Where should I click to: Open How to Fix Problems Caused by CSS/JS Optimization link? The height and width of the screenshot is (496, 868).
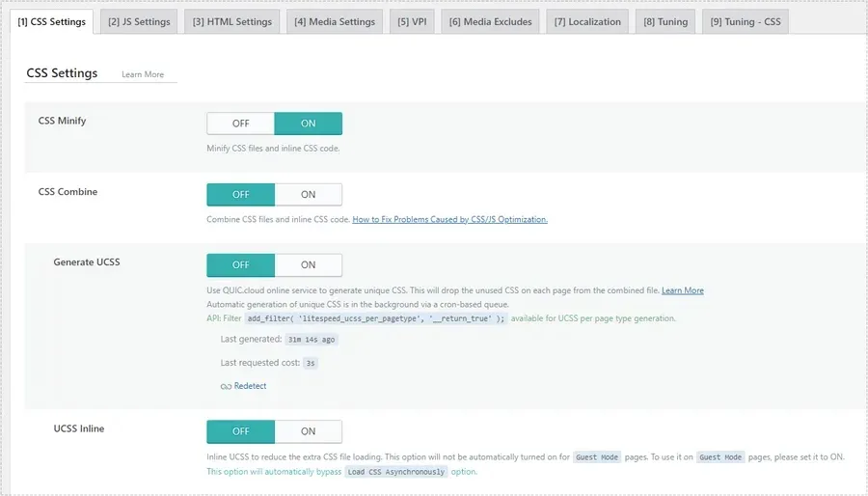pyautogui.click(x=450, y=219)
